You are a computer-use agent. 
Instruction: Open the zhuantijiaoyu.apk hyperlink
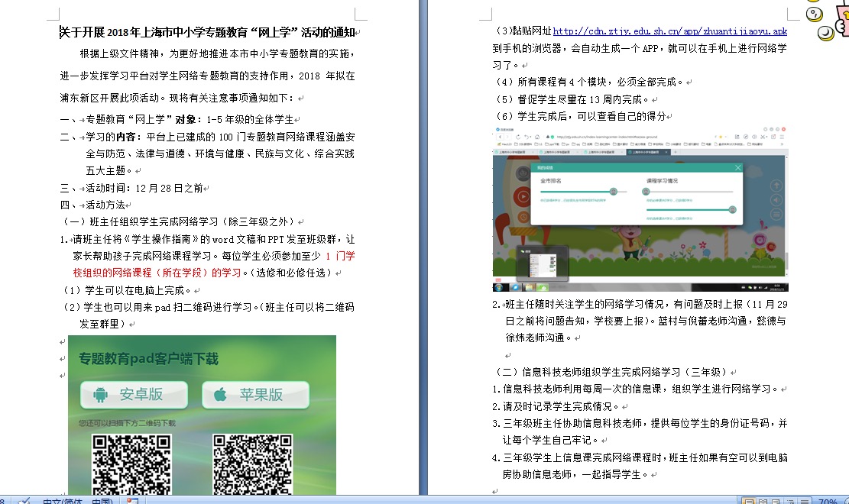click(669, 31)
